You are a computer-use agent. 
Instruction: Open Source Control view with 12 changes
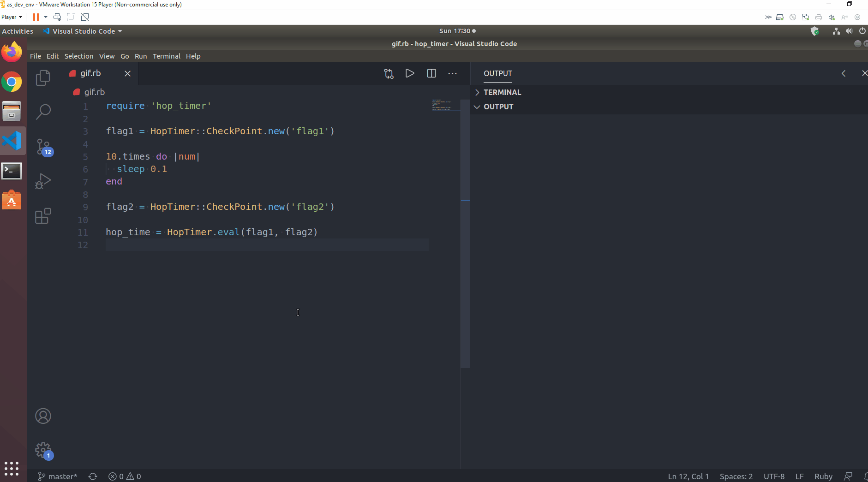(x=44, y=147)
